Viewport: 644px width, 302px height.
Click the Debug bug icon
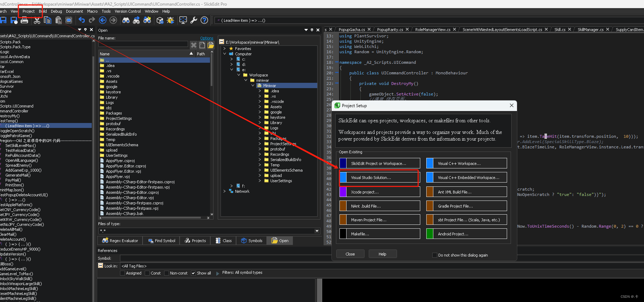click(170, 20)
